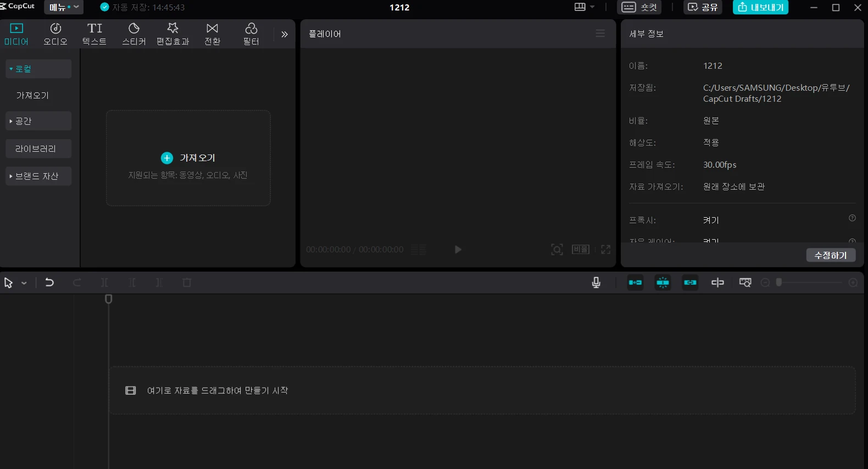Expand more tabs with double-chevron arrow

tap(285, 34)
